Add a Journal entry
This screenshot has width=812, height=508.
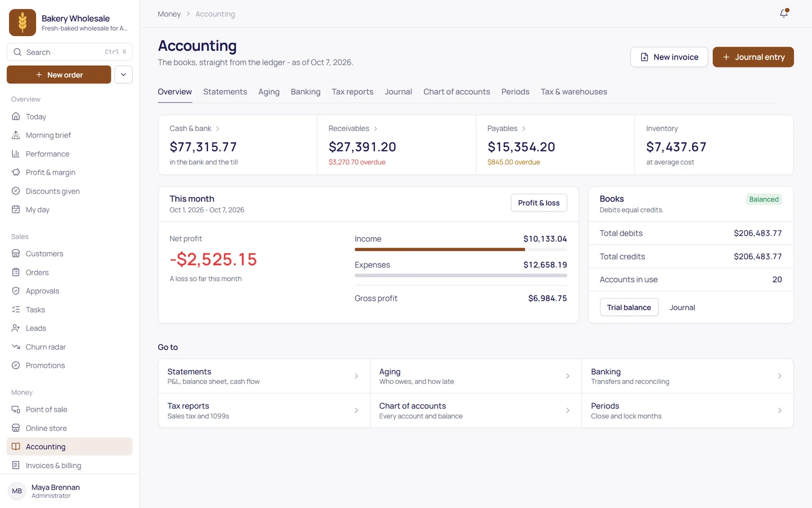(753, 57)
